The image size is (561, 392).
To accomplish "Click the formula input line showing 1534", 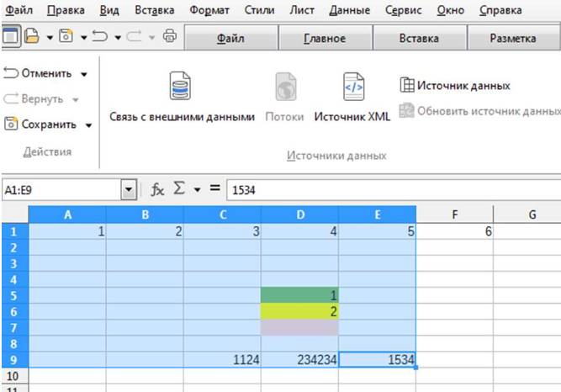I will point(394,190).
